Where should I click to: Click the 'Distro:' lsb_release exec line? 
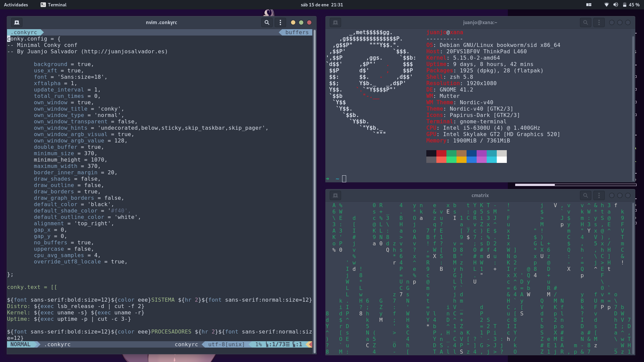[76, 306]
